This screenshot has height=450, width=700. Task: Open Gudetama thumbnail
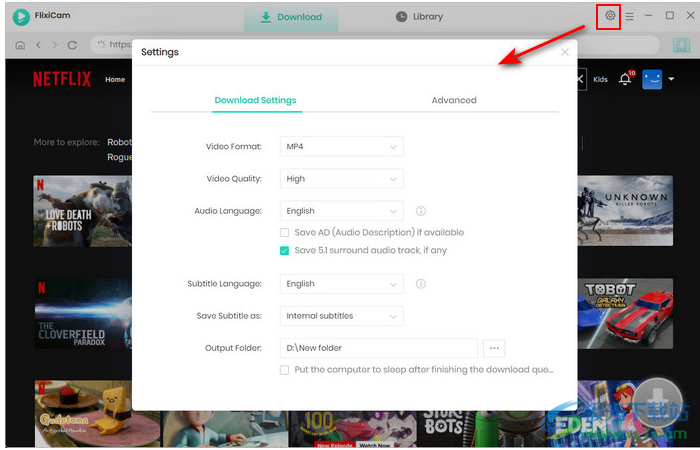pos(97,414)
